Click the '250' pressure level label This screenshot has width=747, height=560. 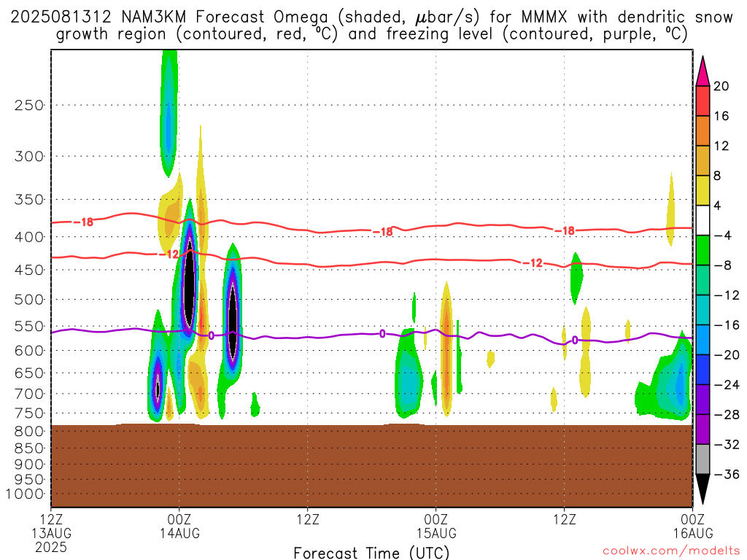28,105
